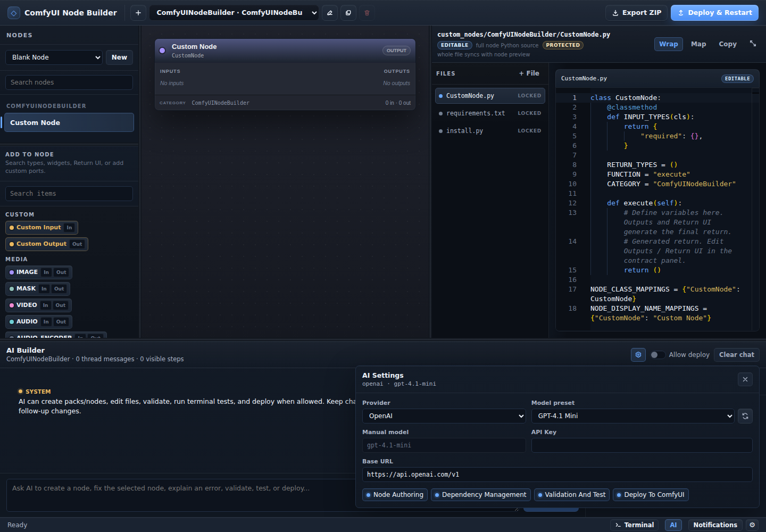The height and width of the screenshot is (532, 766).
Task: Toggle the Node Authoring capability
Action: 395,495
